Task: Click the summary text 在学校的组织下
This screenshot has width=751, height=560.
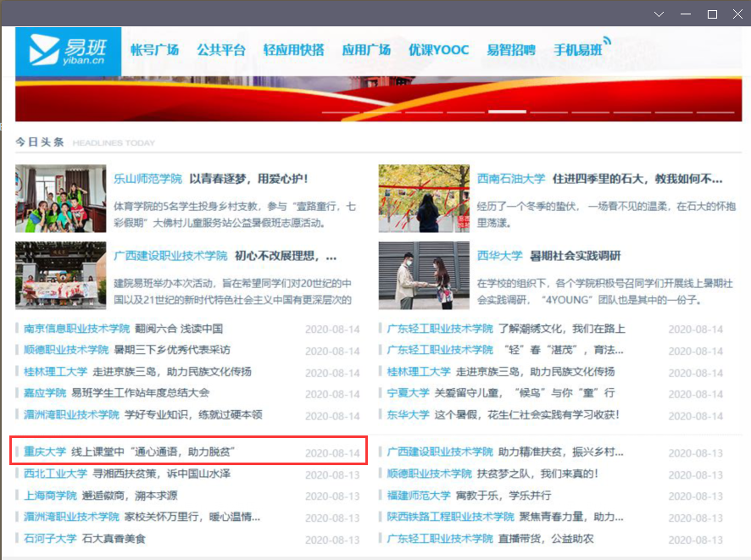Action: tap(605, 291)
